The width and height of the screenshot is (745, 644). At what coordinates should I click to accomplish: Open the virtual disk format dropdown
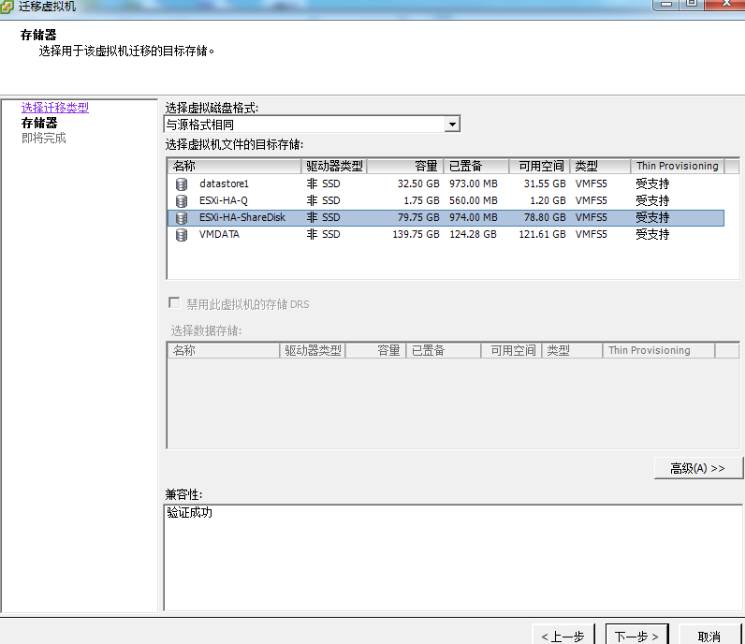pyautogui.click(x=452, y=124)
